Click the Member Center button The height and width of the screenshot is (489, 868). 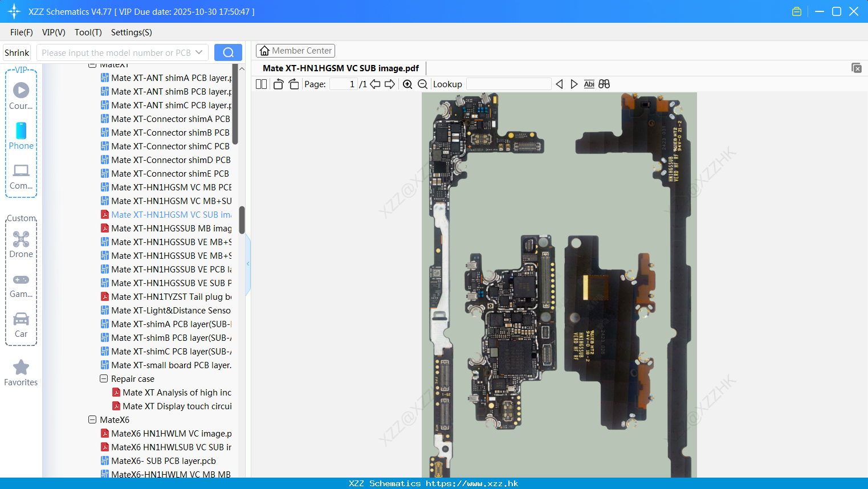coord(295,51)
